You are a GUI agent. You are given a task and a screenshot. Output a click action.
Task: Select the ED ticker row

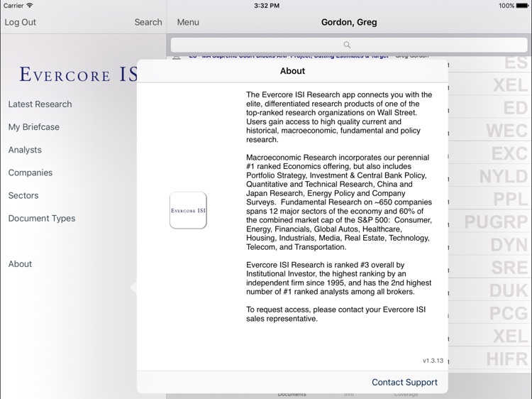490,108
